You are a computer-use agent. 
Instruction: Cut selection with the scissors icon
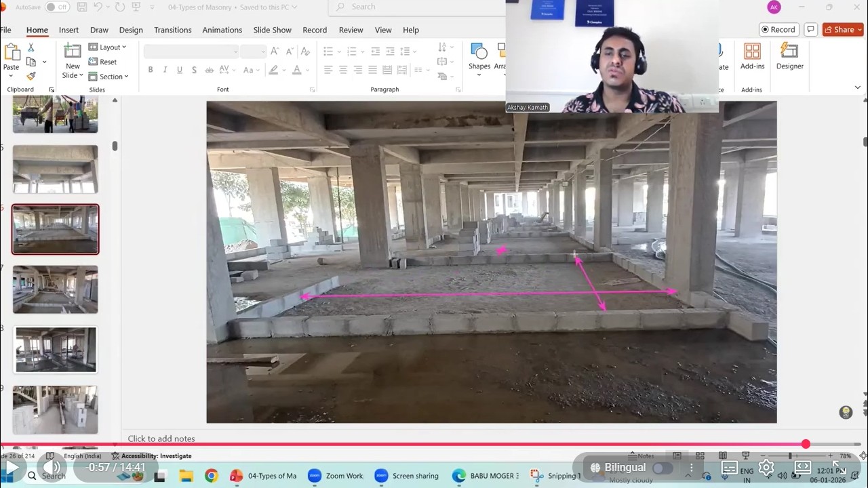pyautogui.click(x=31, y=47)
